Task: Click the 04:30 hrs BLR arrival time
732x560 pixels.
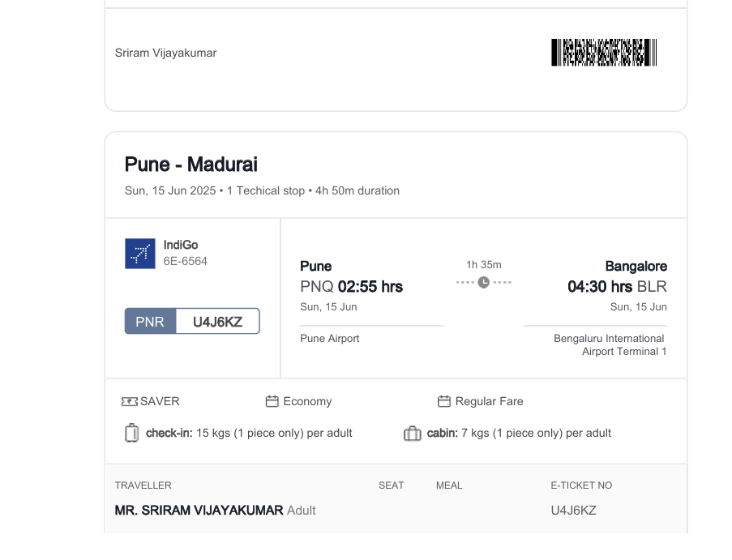Action: tap(617, 287)
